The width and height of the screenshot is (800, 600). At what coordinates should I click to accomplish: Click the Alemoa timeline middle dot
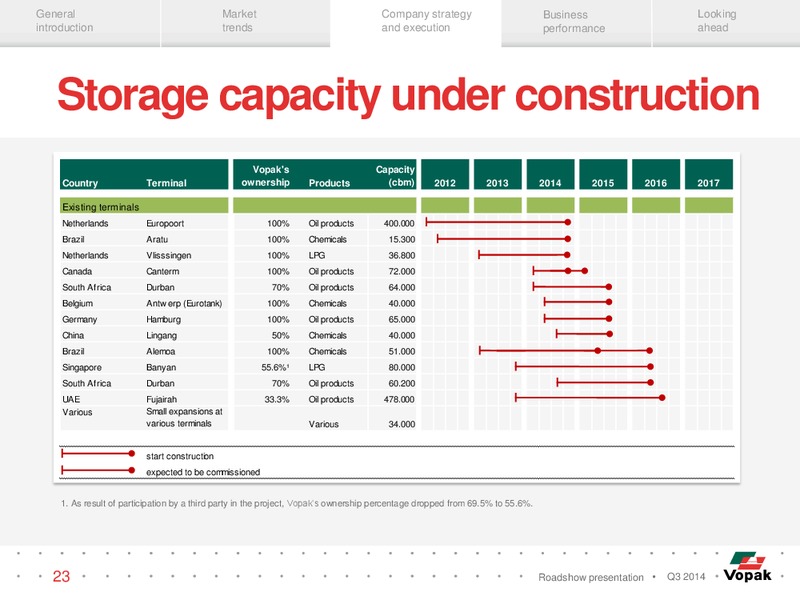click(598, 351)
